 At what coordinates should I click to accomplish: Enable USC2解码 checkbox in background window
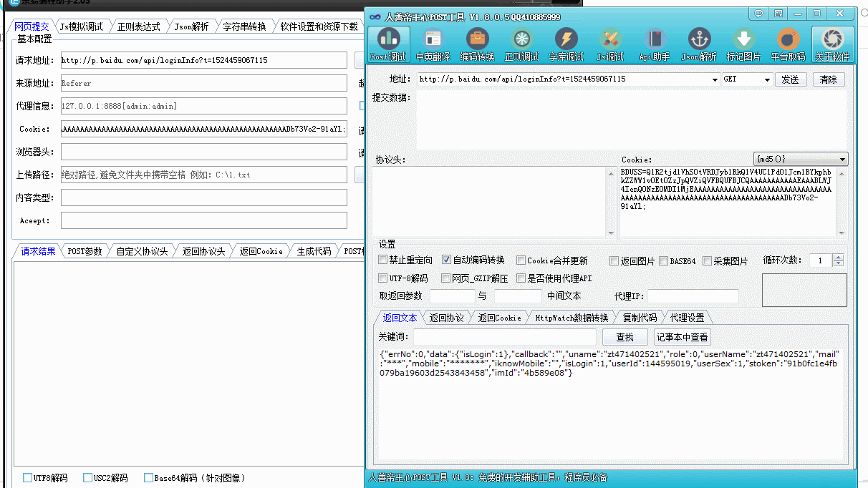click(87, 478)
